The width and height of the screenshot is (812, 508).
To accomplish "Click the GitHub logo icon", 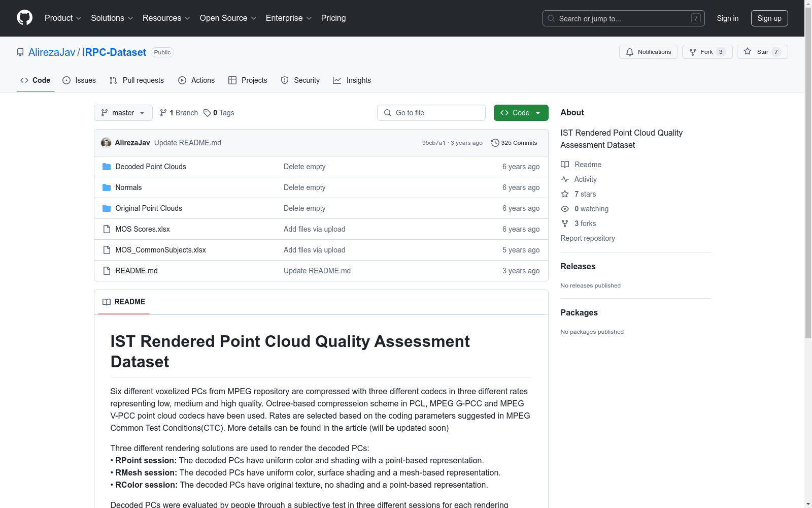I will [x=24, y=18].
